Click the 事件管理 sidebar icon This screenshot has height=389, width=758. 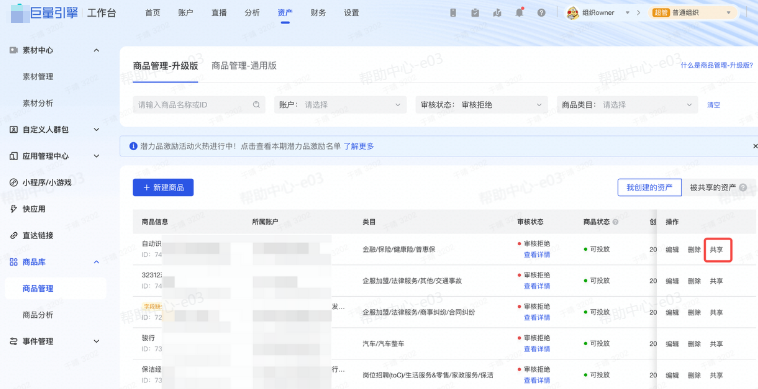coord(14,341)
